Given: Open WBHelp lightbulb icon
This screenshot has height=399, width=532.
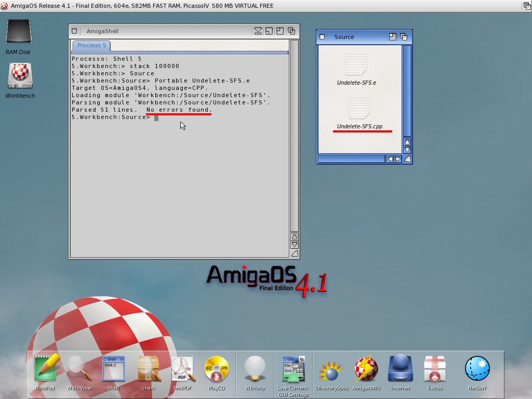Looking at the screenshot, I should [255, 369].
